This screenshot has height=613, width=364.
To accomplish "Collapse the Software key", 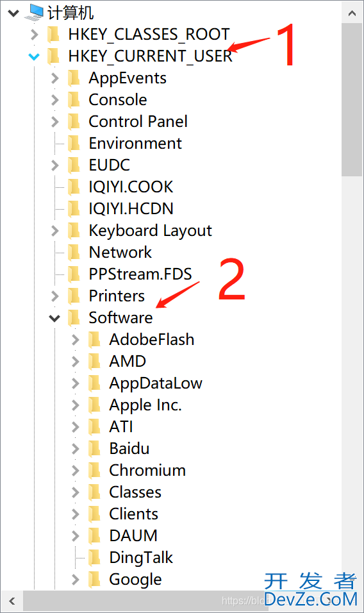I will coord(54,318).
